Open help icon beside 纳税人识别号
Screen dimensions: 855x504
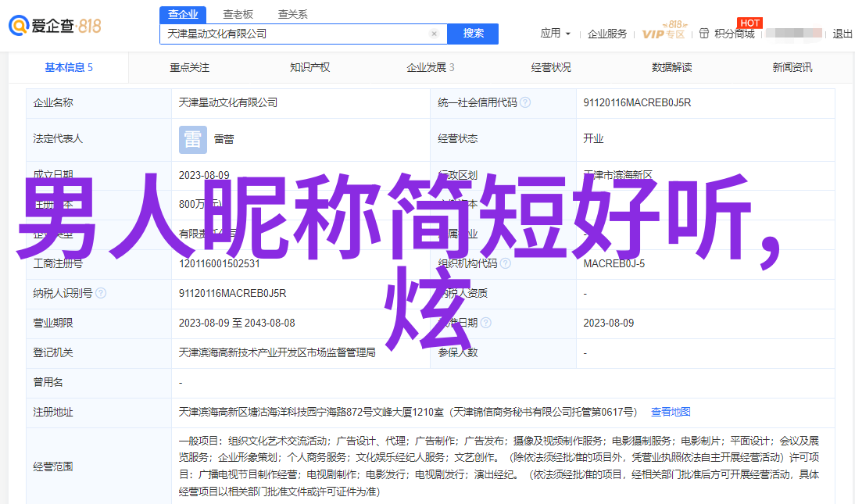[x=101, y=294]
